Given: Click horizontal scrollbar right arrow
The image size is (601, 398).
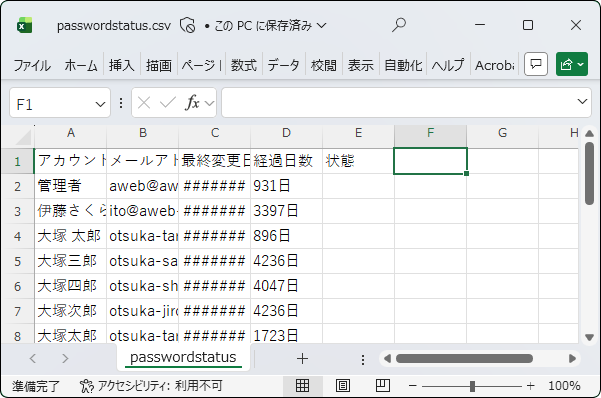Looking at the screenshot, I should pyautogui.click(x=572, y=359).
